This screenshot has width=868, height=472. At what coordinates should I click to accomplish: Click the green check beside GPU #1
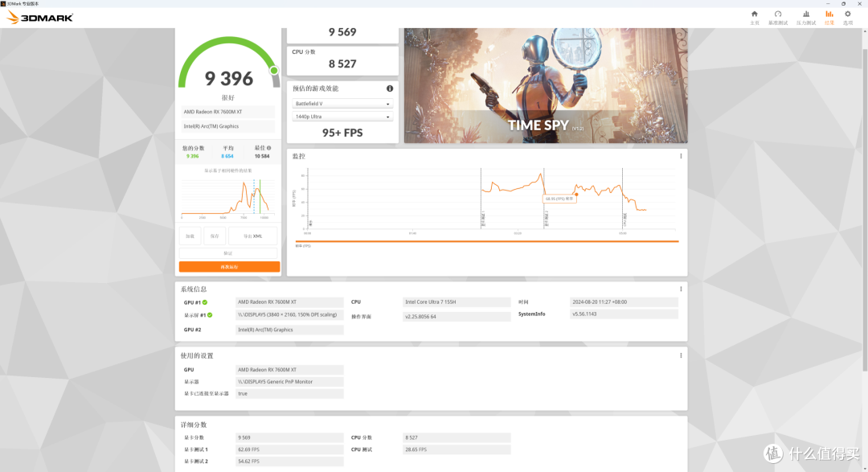pyautogui.click(x=205, y=302)
